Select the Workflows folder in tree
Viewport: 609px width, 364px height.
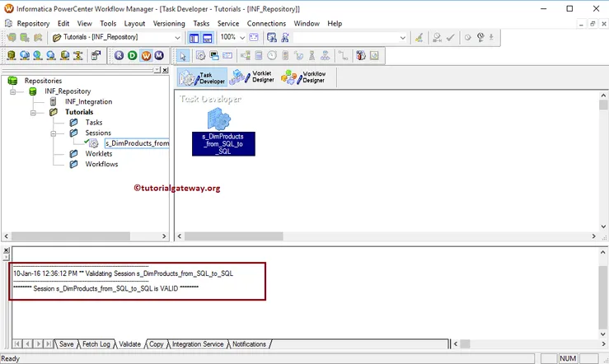(x=101, y=165)
